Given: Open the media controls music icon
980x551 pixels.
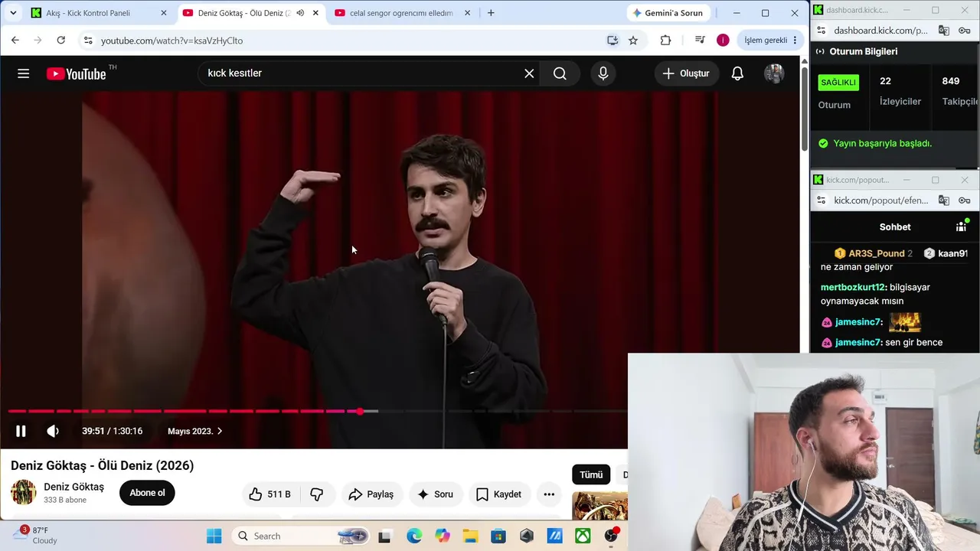Looking at the screenshot, I should (700, 41).
